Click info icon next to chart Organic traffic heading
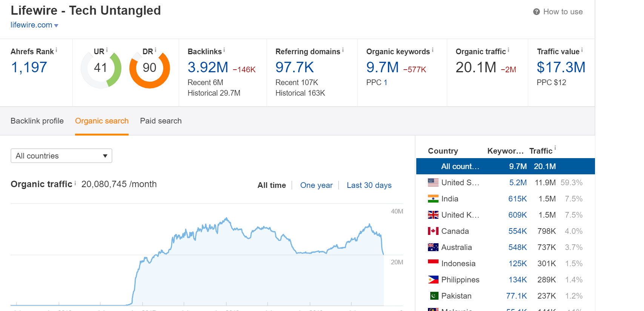The width and height of the screenshot is (644, 311). pyautogui.click(x=75, y=183)
